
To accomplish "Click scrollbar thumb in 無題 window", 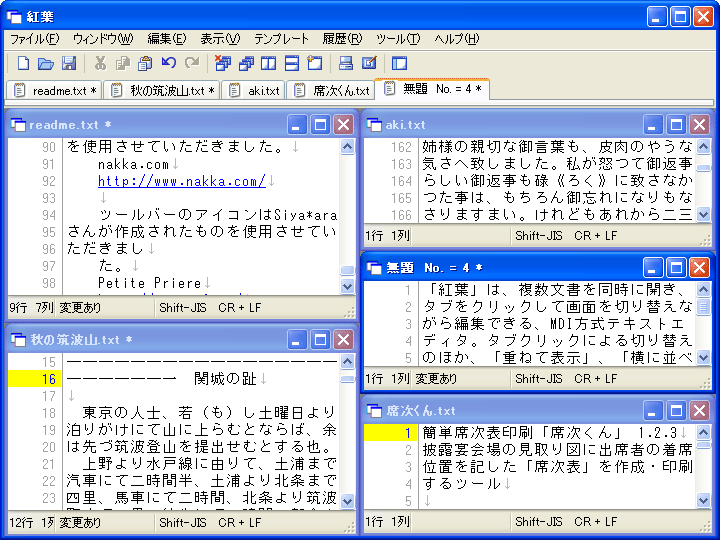I will pyautogui.click(x=703, y=306).
